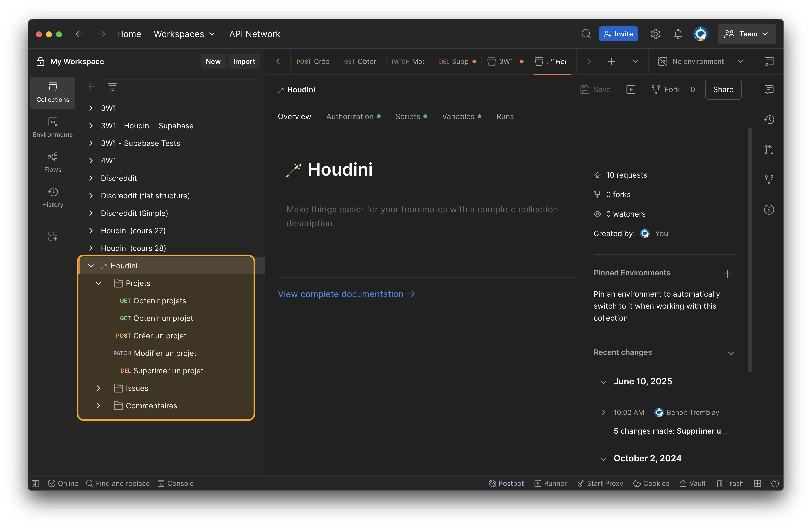The image size is (812, 528).
Task: Click the filter collections icon
Action: [x=112, y=87]
